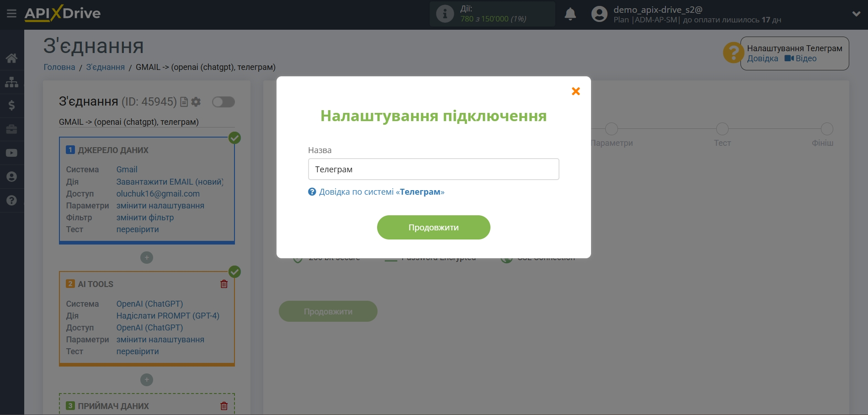Click OpenAI (ChatGPT) system link
The width and height of the screenshot is (868, 415).
[x=149, y=304]
